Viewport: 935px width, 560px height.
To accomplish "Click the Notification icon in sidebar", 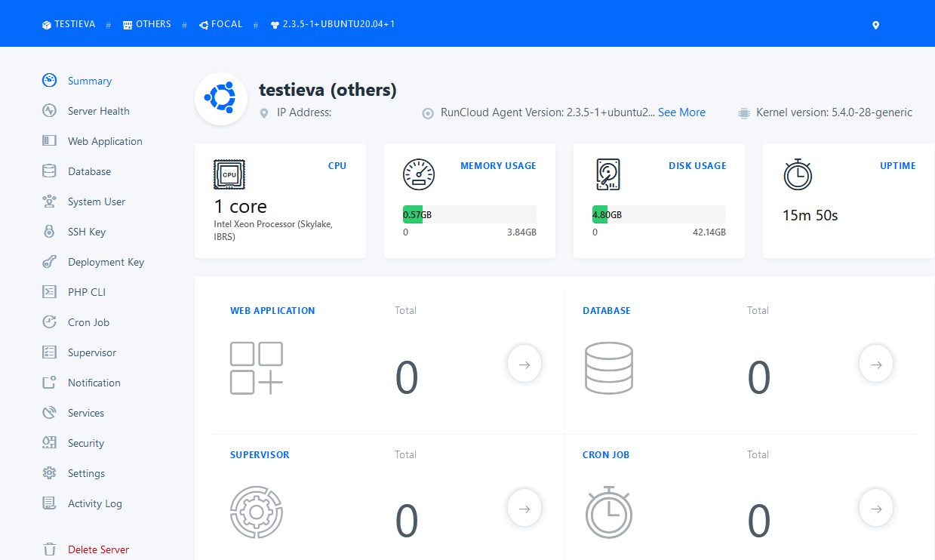I will (x=49, y=383).
